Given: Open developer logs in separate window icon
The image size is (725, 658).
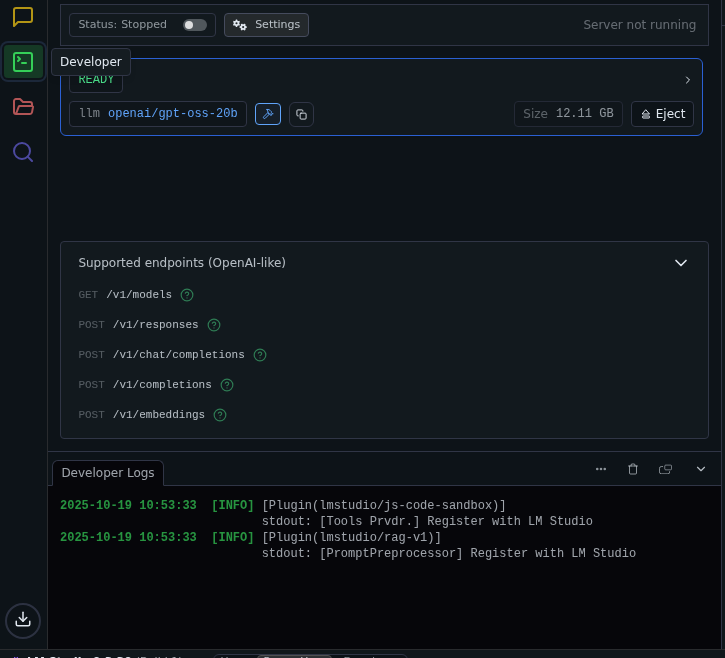Looking at the screenshot, I should point(665,469).
